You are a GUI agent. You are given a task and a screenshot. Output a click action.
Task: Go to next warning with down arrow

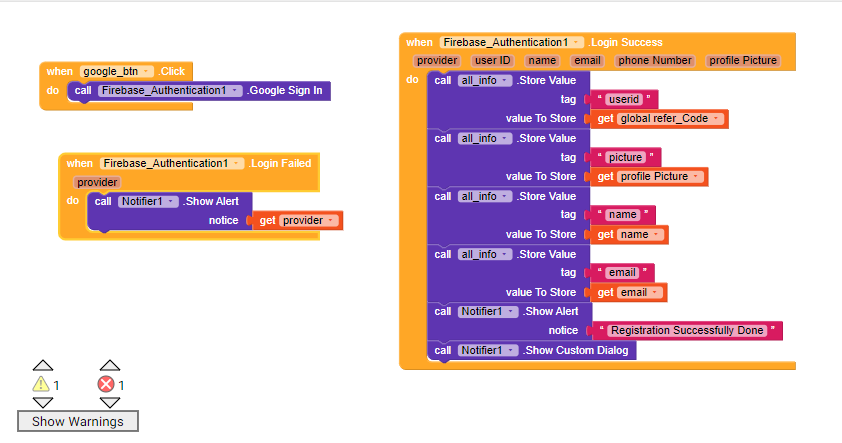click(43, 403)
